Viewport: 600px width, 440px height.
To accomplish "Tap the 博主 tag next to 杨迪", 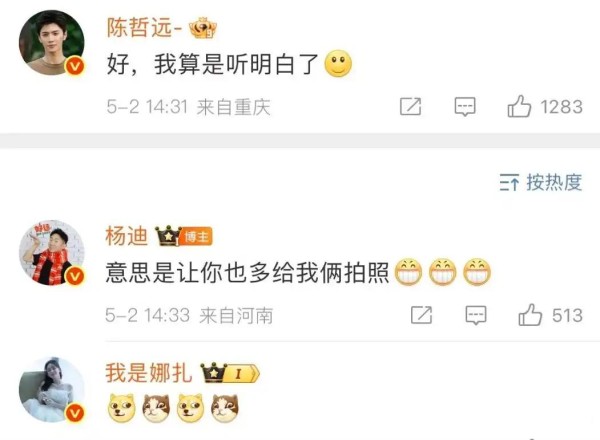I will (196, 237).
